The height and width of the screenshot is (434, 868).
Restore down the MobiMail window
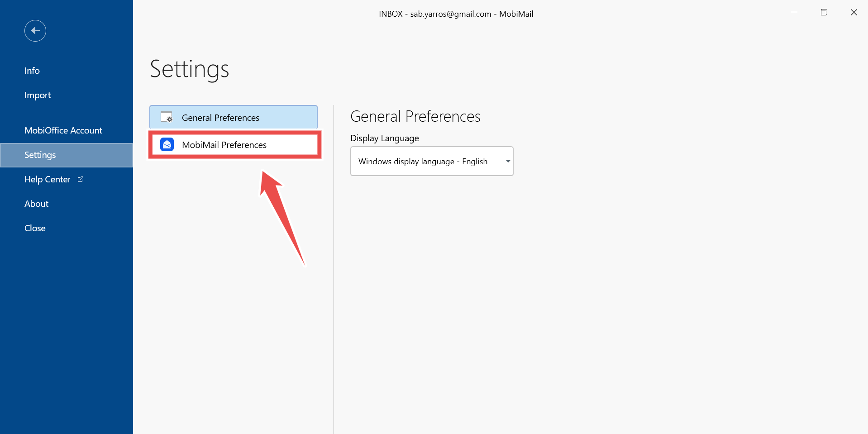pos(824,13)
